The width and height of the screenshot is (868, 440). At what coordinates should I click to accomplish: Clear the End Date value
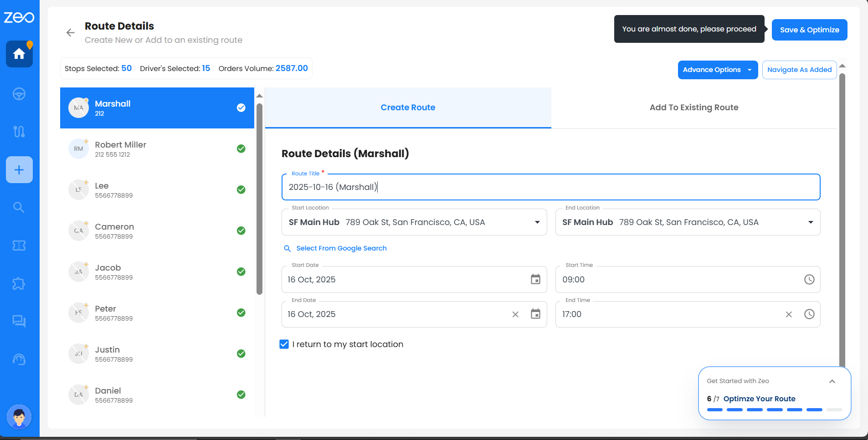(515, 314)
